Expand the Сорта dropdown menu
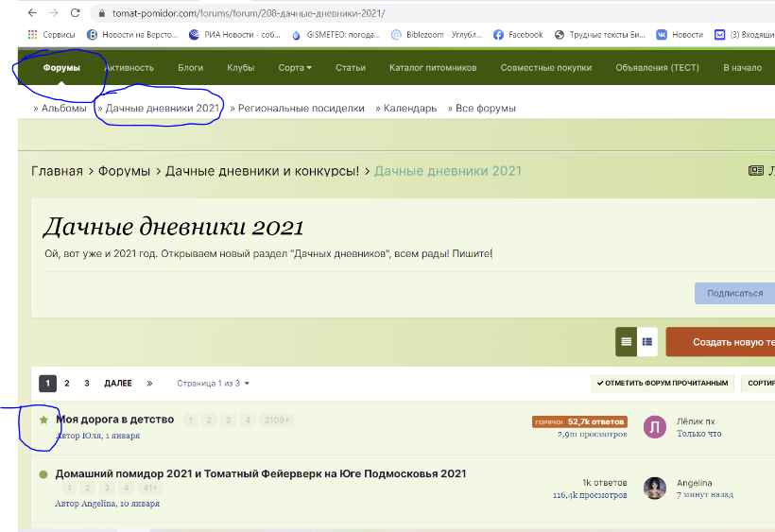775x532 pixels. click(x=295, y=68)
